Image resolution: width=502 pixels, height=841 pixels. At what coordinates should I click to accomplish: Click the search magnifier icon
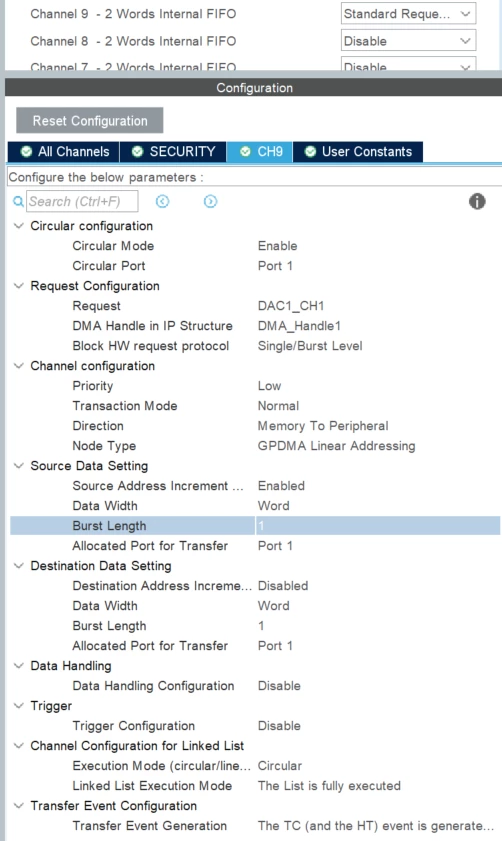click(x=18, y=202)
